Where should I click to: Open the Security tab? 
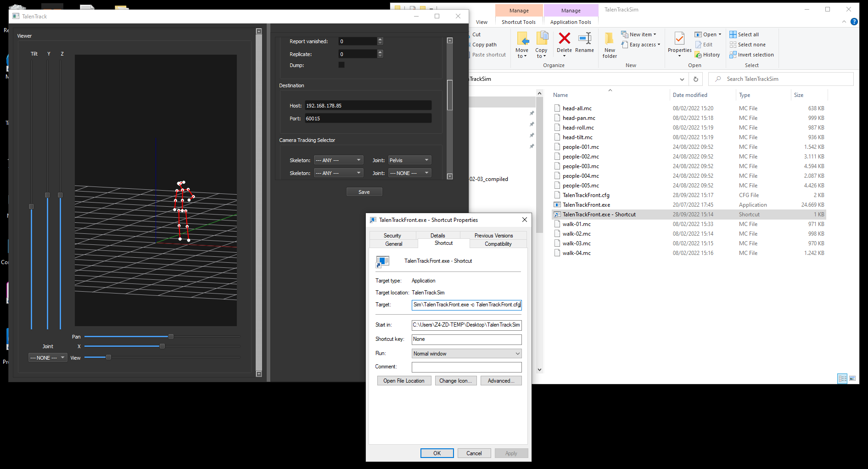coord(392,236)
